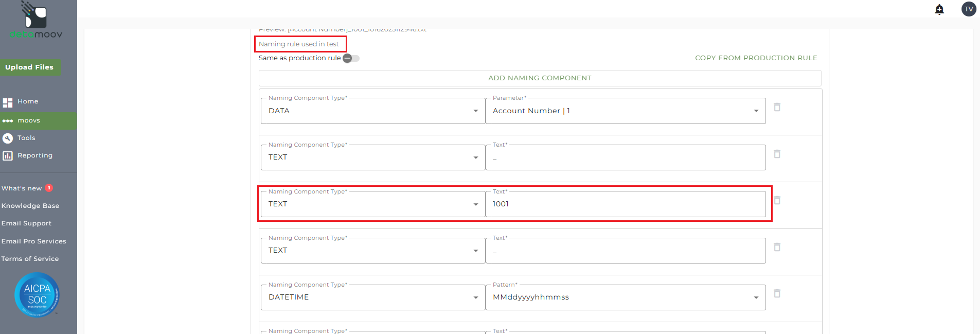The height and width of the screenshot is (334, 980).
Task: Go to Home in sidebar
Action: tap(28, 101)
